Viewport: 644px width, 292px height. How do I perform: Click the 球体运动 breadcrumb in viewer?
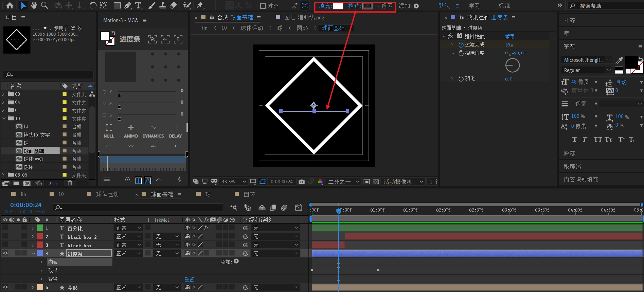252,28
